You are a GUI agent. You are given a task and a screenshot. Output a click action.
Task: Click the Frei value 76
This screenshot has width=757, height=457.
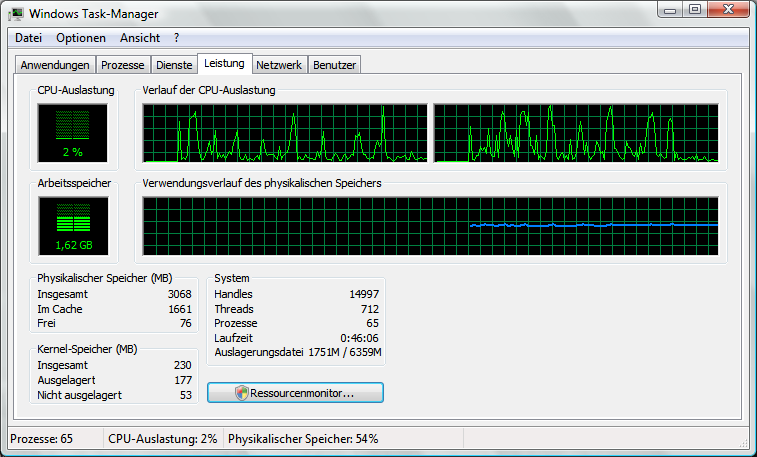click(186, 323)
